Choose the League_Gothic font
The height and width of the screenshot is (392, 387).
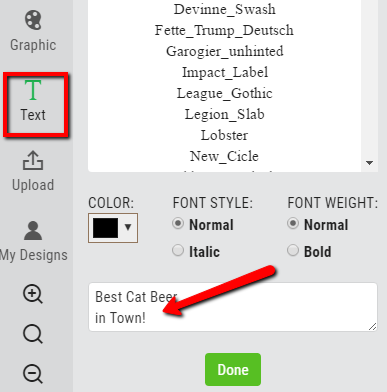pyautogui.click(x=224, y=93)
